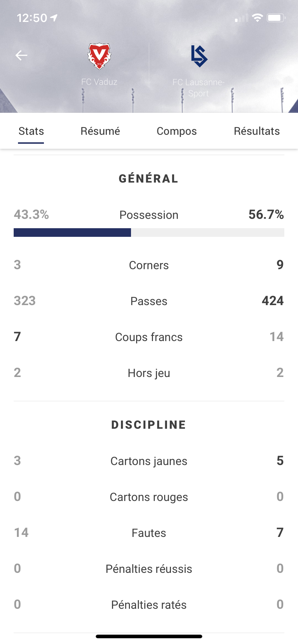Image resolution: width=298 pixels, height=644 pixels.
Task: Open the FC Vaduz team crest
Action: (99, 56)
